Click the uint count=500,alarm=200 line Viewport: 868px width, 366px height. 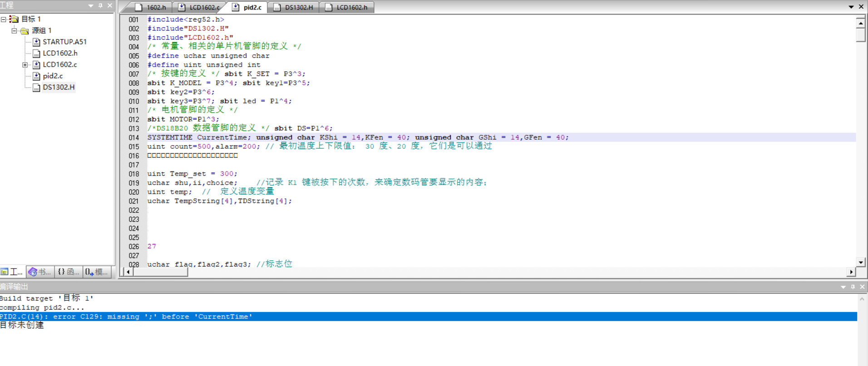319,146
